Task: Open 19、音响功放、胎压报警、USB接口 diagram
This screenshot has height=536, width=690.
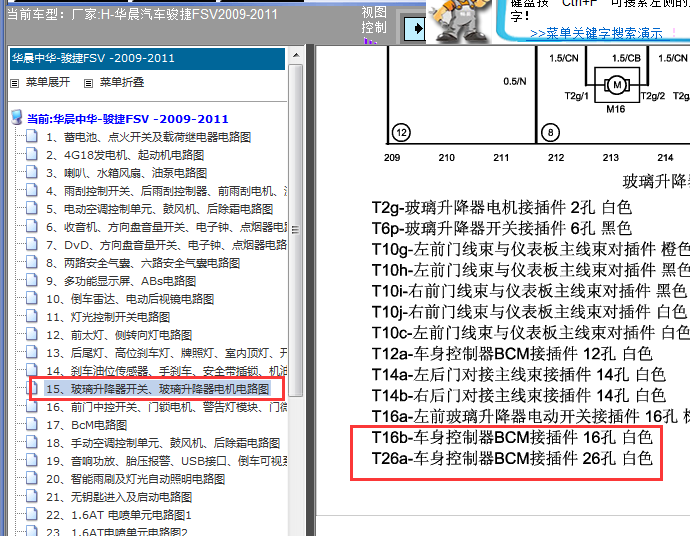Action: click(166, 461)
